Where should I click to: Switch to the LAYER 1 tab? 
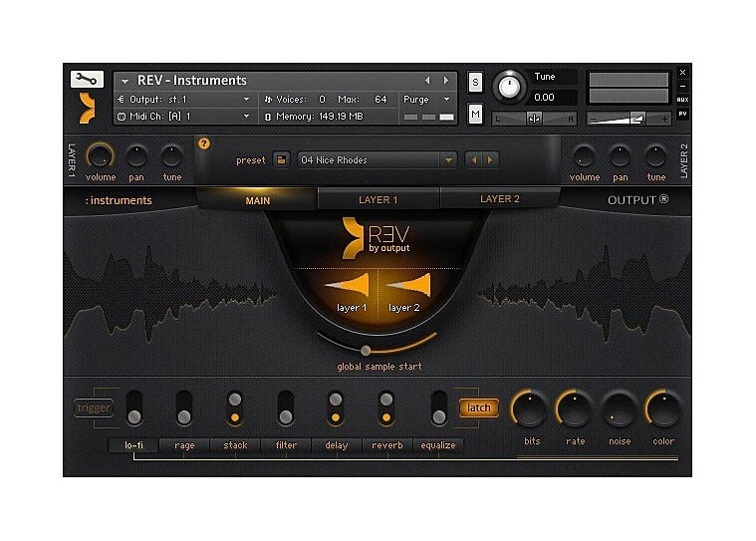pyautogui.click(x=378, y=199)
